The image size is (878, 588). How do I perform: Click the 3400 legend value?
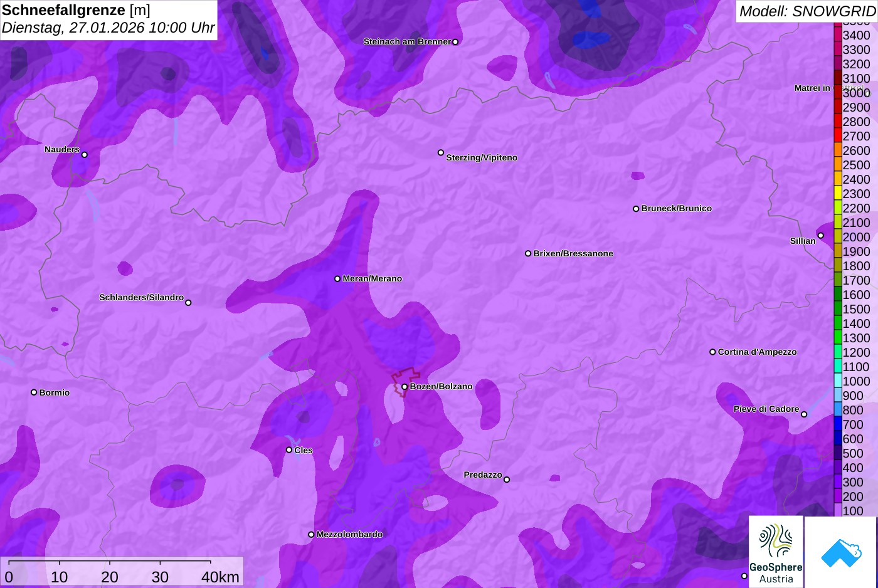pyautogui.click(x=856, y=35)
